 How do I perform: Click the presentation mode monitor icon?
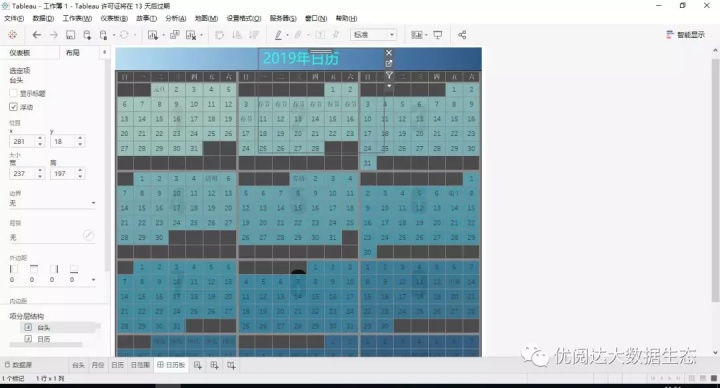[438, 35]
